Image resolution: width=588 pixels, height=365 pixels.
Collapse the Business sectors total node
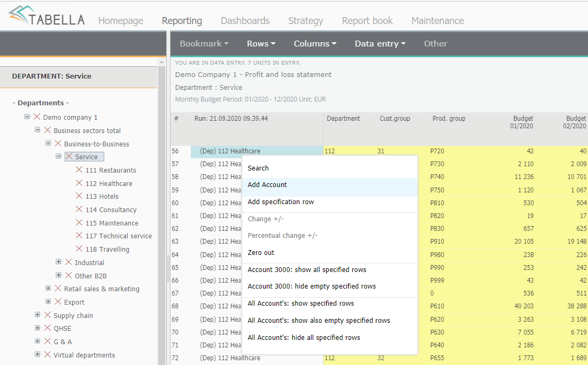[37, 130]
